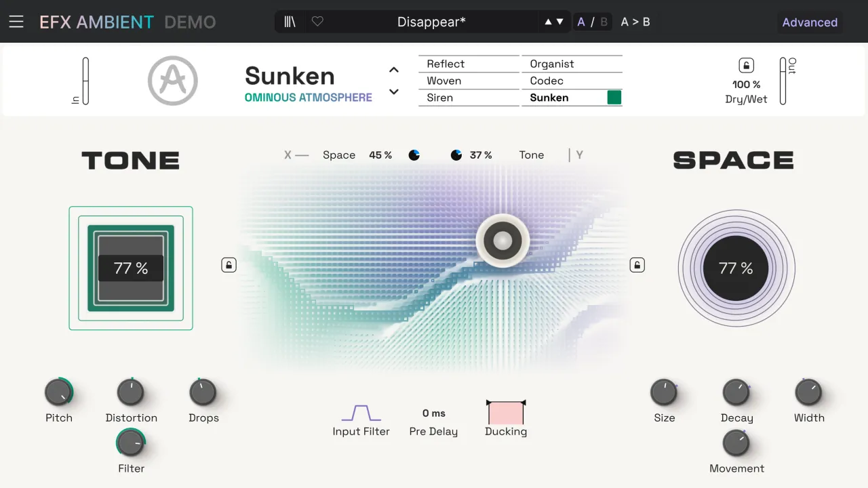Click the Filter knob

(130, 443)
